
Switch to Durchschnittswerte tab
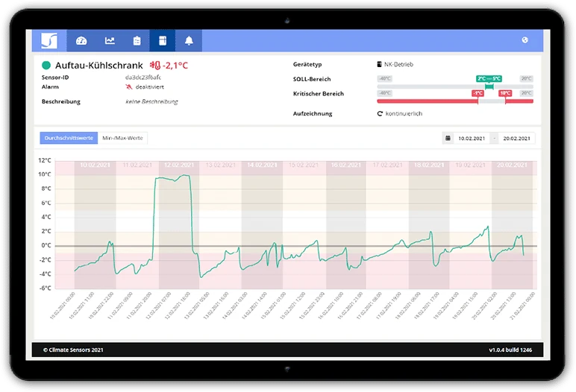click(69, 138)
